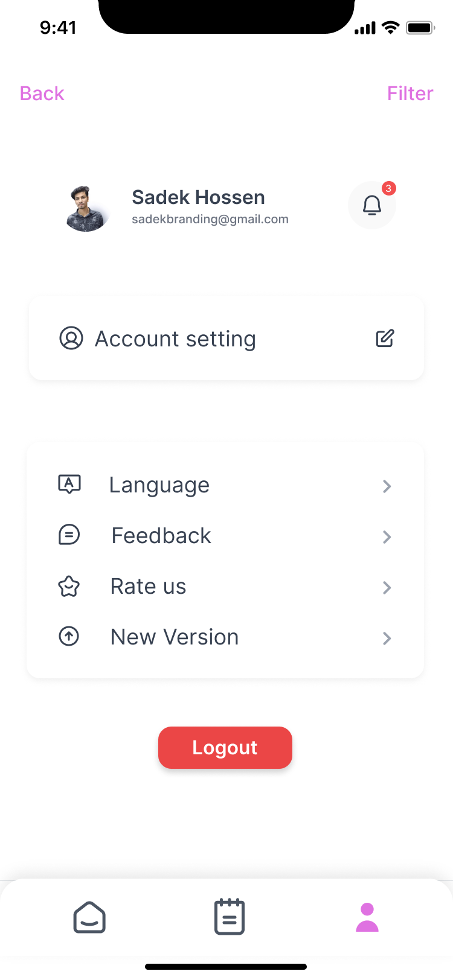Click the account person circle icon
The image size is (453, 980).
tap(71, 339)
